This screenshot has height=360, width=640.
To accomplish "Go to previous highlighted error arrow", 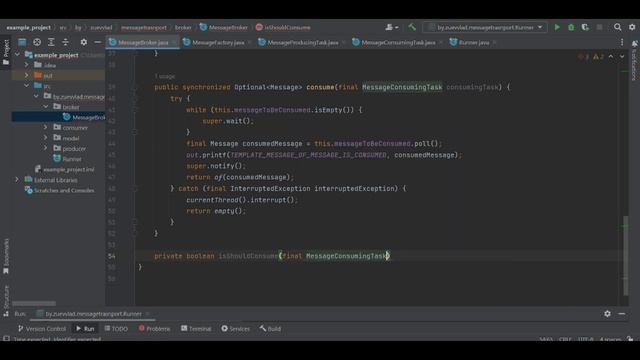I will coord(611,57).
